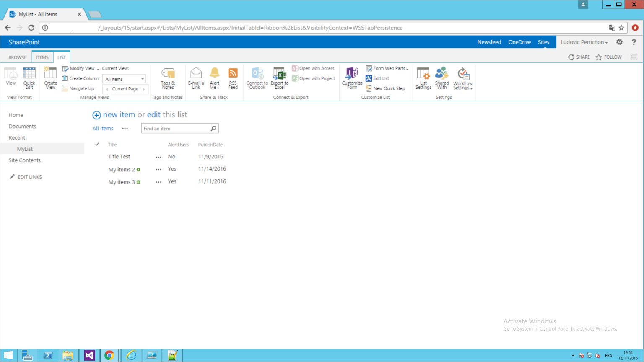Viewport: 644px width, 362px height.
Task: Open the Shared With dialog
Action: coord(441,78)
